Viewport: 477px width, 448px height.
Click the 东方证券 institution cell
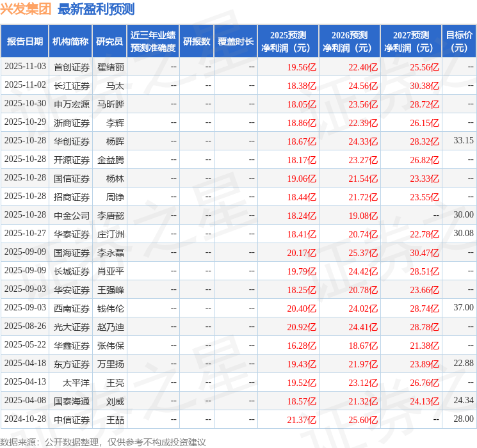pyautogui.click(x=72, y=364)
